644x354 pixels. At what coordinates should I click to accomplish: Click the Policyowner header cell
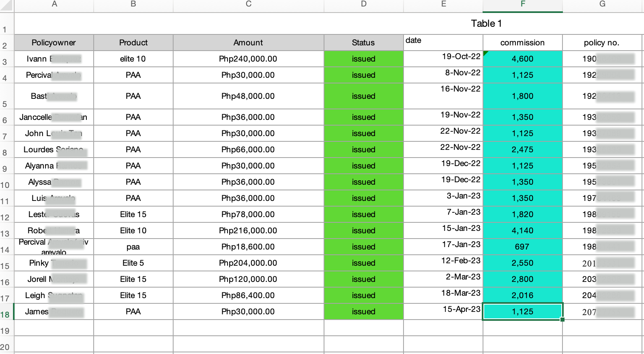(54, 43)
